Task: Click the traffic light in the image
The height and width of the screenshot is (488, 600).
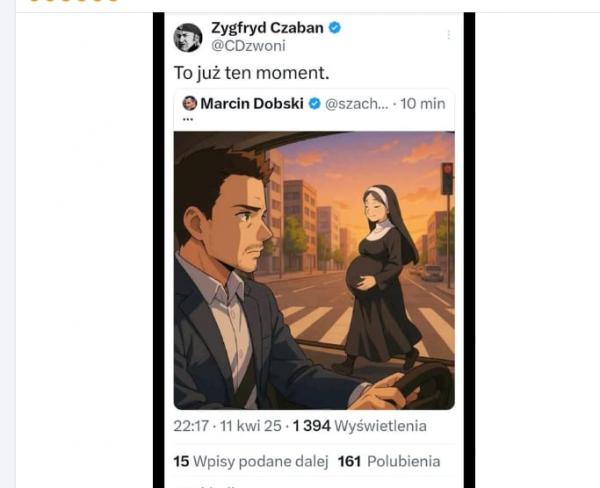Action: point(446,177)
